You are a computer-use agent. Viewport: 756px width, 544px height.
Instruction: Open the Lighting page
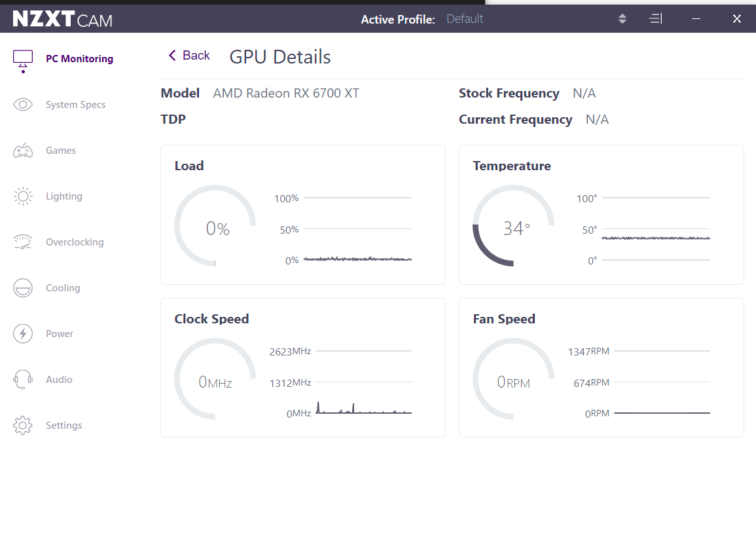tap(64, 196)
